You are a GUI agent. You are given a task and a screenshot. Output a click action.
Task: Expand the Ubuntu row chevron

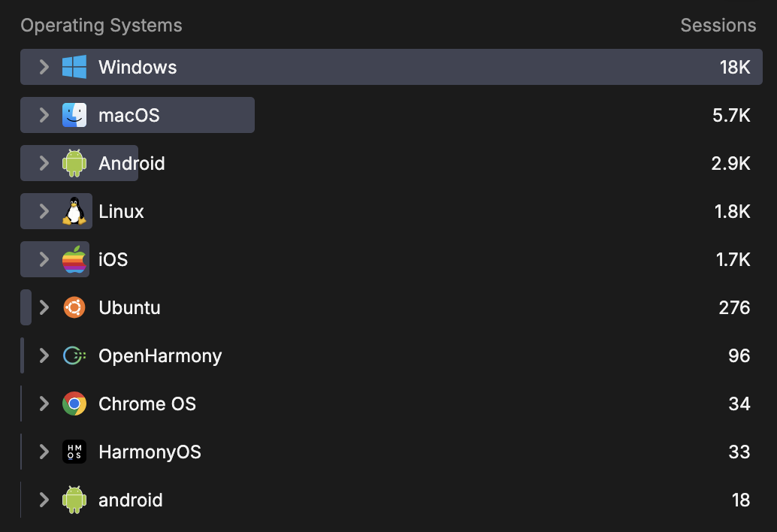pos(44,307)
